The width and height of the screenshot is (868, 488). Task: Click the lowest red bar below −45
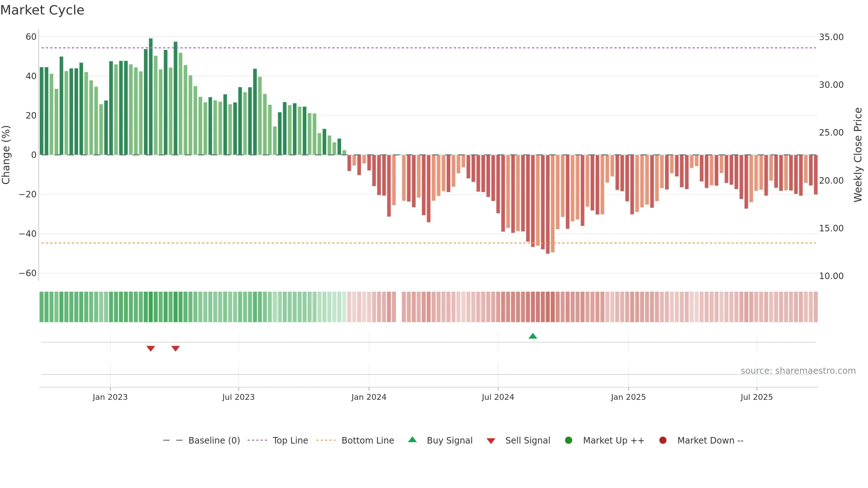548,204
